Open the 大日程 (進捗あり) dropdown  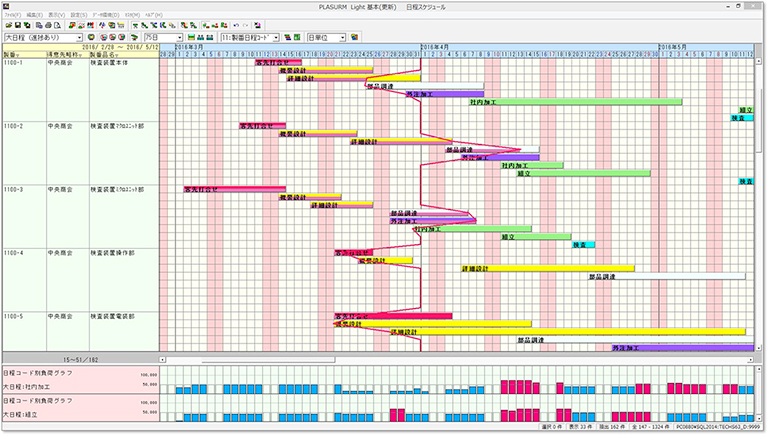tap(79, 38)
